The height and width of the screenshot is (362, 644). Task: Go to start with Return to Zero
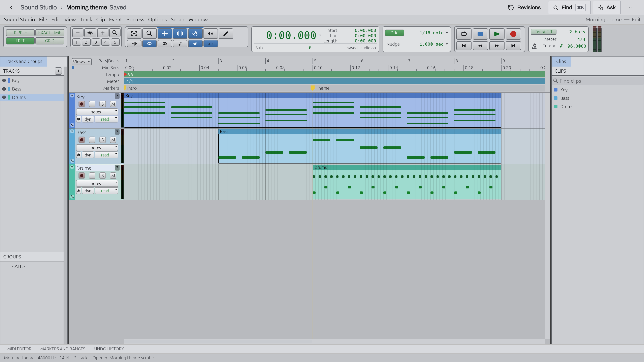(464, 46)
